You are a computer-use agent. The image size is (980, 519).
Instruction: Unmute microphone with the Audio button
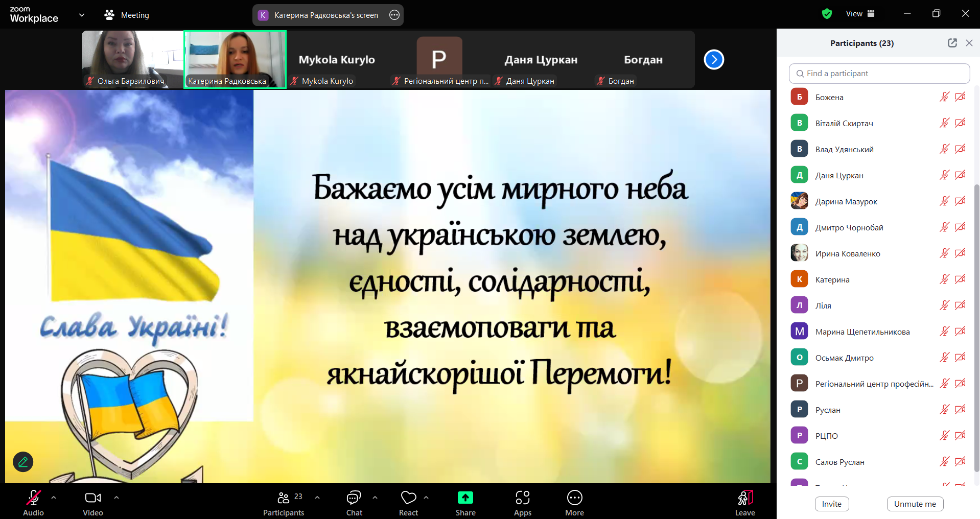[x=33, y=503]
